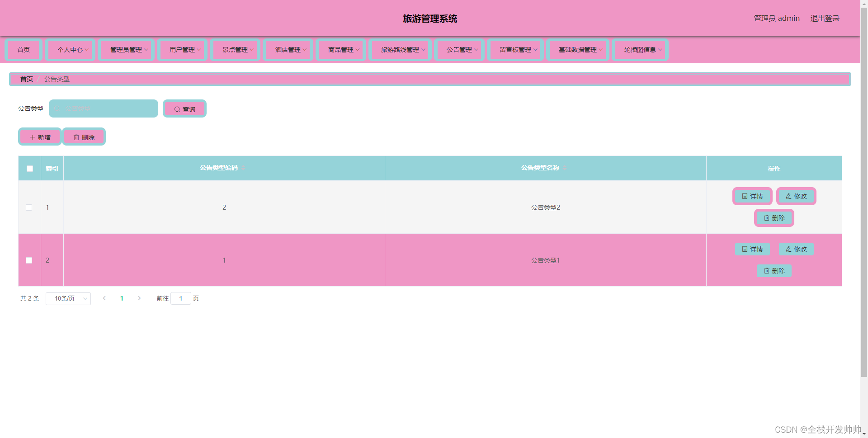Click the bulk 删除 button above the table

pyautogui.click(x=84, y=137)
